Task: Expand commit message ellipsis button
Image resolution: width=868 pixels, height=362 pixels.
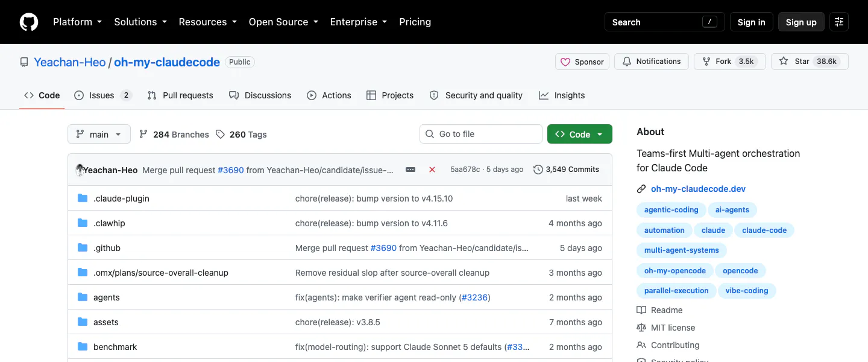Action: [410, 170]
